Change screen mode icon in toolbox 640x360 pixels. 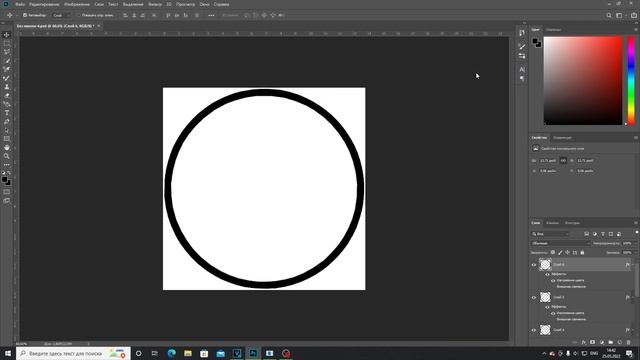7,200
